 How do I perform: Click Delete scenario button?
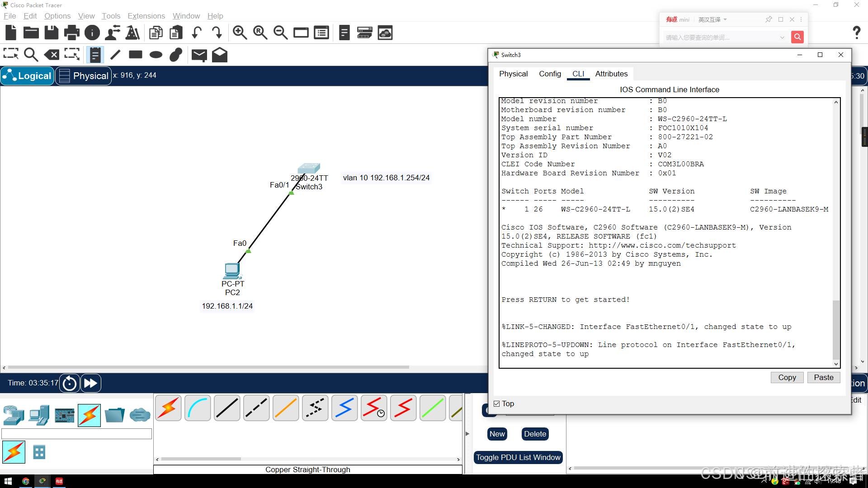(535, 434)
